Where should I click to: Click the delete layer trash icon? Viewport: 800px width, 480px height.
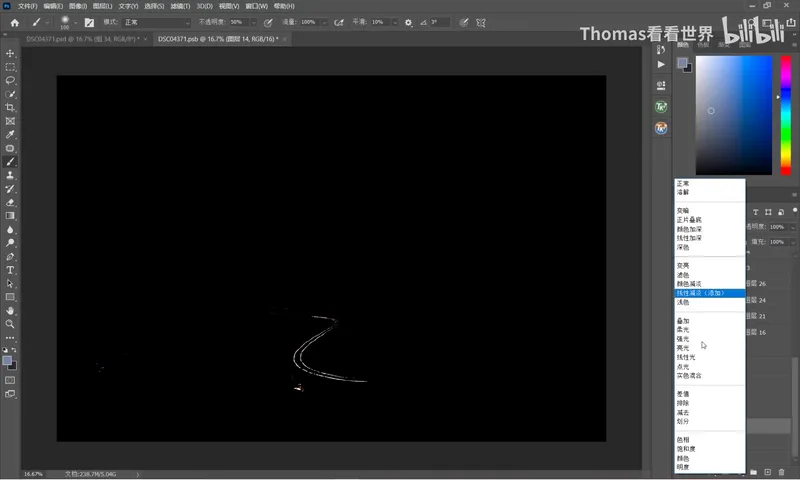pos(781,472)
